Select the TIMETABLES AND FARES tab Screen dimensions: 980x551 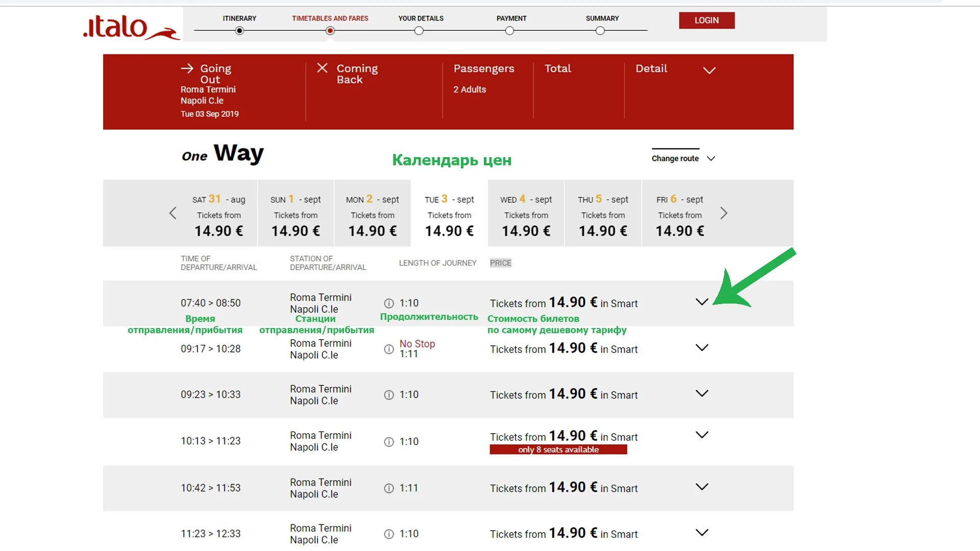tap(330, 18)
